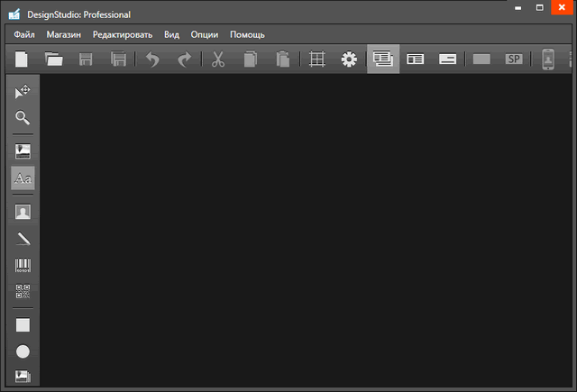Screen dimensions: 577x392
Task: Toggle the grid display icon
Action: (x=316, y=59)
